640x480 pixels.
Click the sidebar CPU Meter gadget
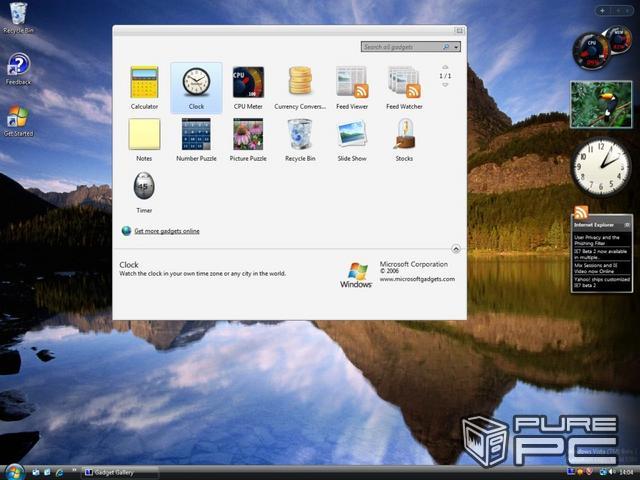591,51
